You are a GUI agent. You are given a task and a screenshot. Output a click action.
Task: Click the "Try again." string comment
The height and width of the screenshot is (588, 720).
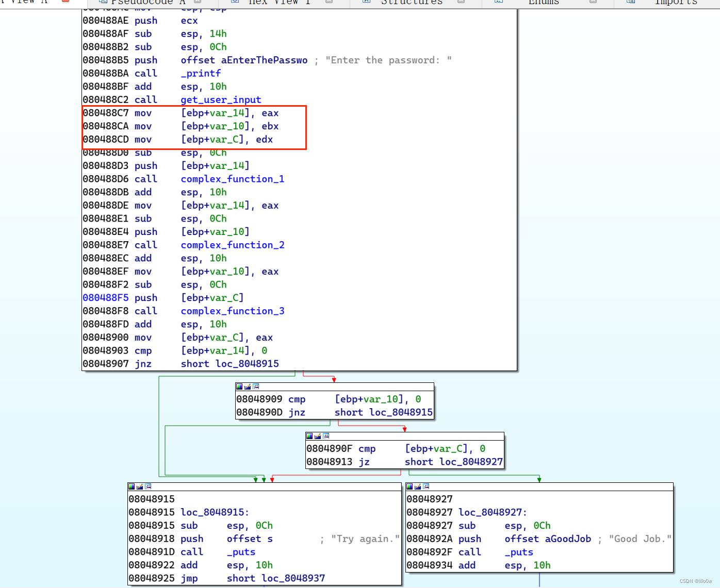coord(365,539)
